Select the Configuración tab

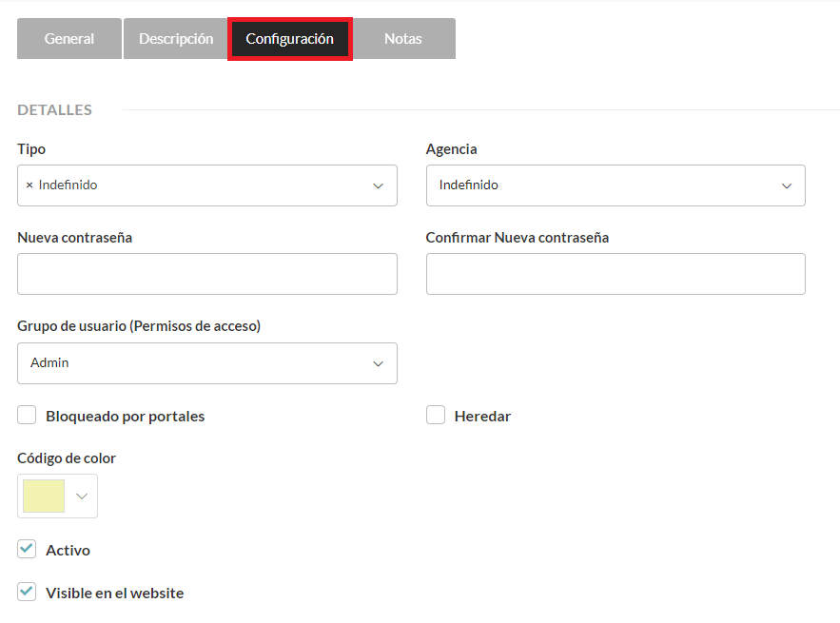[x=290, y=39]
